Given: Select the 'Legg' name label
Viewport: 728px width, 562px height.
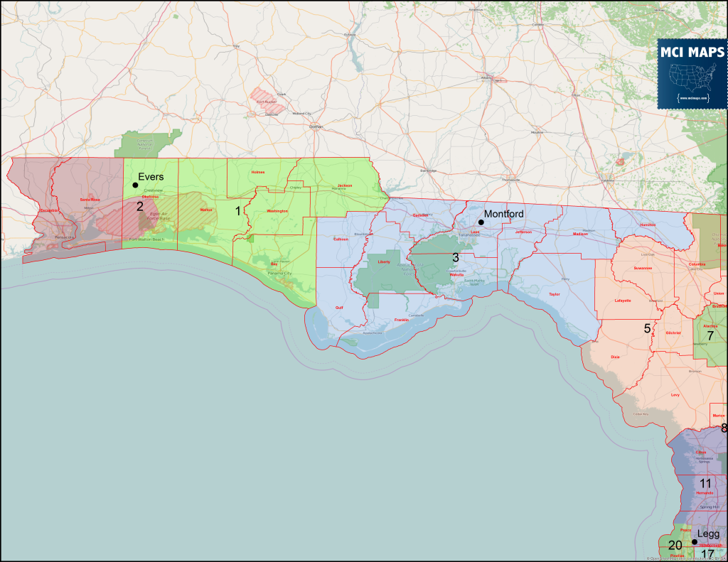Looking at the screenshot, I should pos(708,534).
